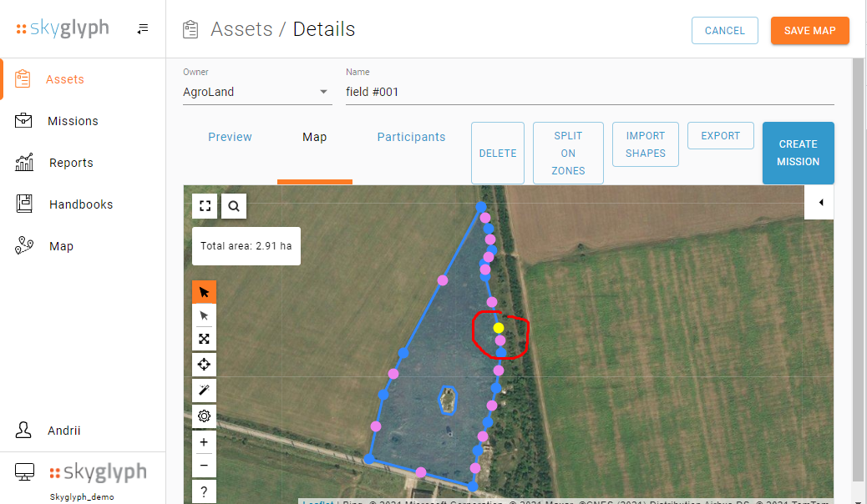Click the Andrii user avatar icon
The image size is (867, 504).
(23, 430)
